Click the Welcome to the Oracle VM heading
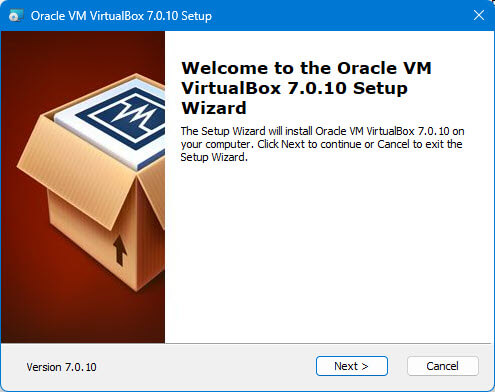Viewport: 495px width, 392px height. pos(306,68)
